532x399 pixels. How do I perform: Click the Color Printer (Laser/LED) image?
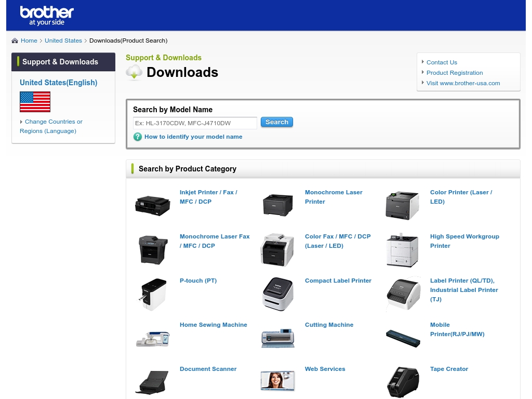tap(403, 205)
